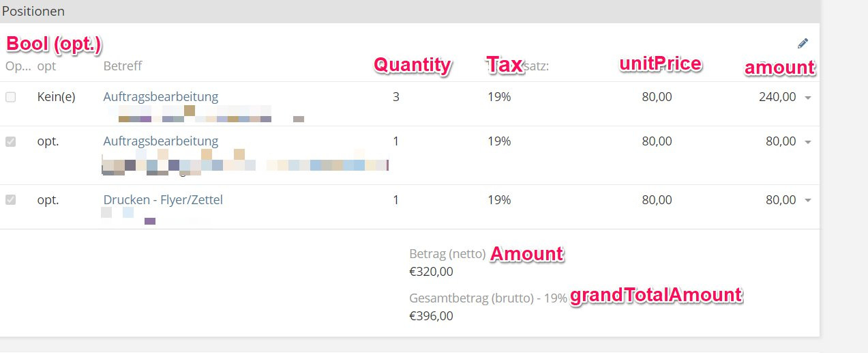Toggle checkbox in the Kein(e) row

click(x=10, y=97)
